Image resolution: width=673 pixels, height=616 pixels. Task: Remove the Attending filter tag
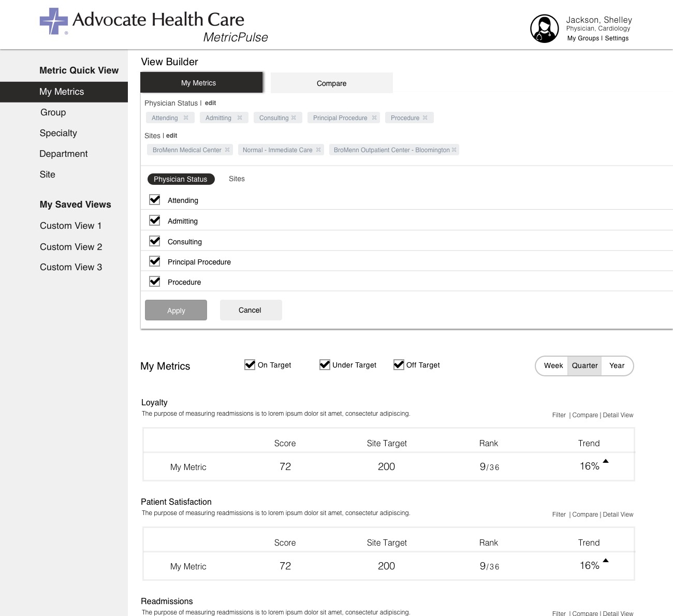[x=186, y=118]
